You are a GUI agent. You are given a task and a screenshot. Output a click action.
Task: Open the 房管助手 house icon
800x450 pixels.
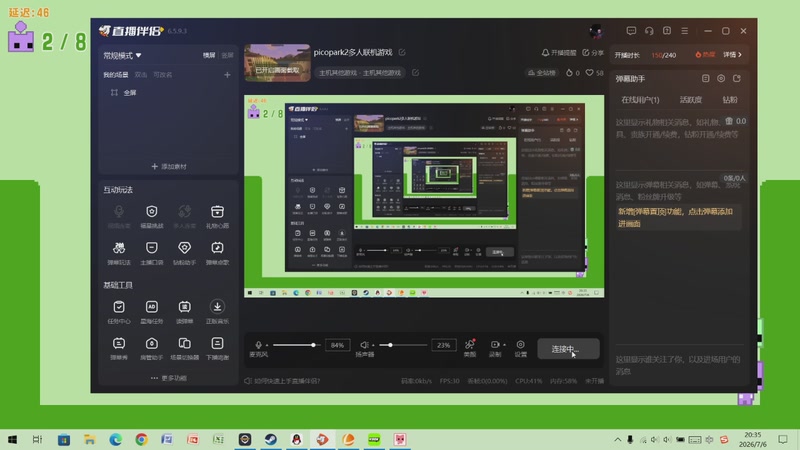click(x=152, y=343)
